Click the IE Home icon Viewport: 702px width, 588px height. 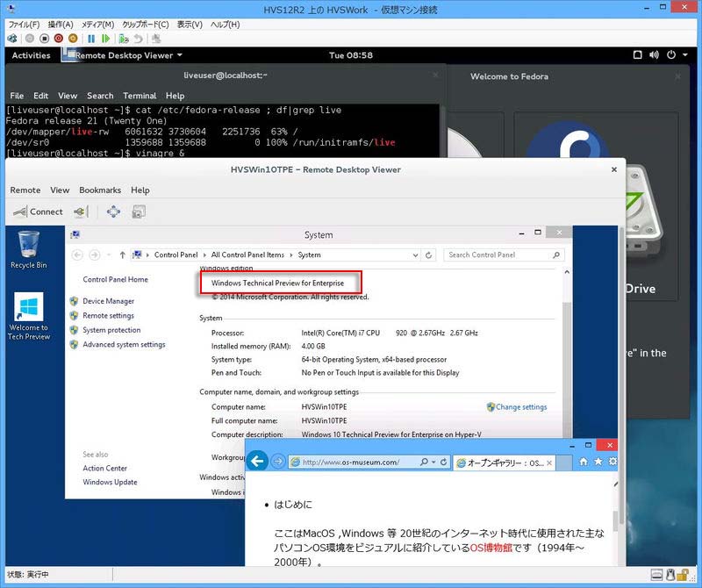(x=584, y=462)
